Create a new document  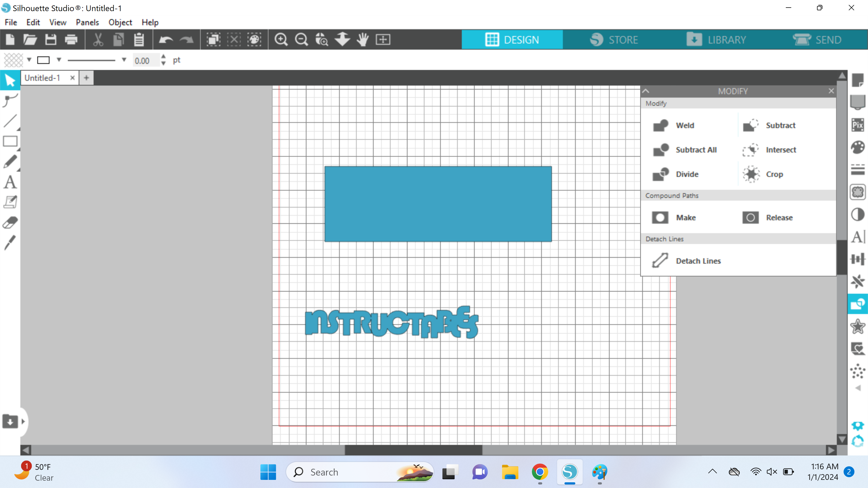pos(10,39)
